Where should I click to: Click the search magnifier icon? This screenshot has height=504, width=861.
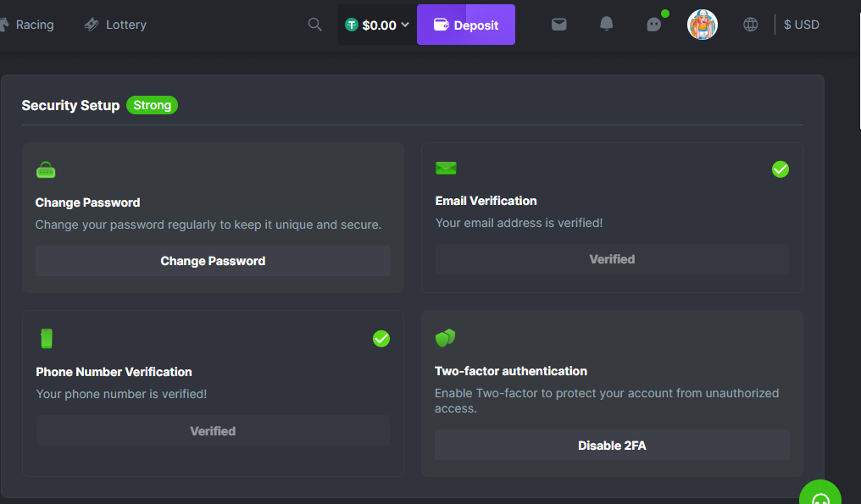click(314, 25)
